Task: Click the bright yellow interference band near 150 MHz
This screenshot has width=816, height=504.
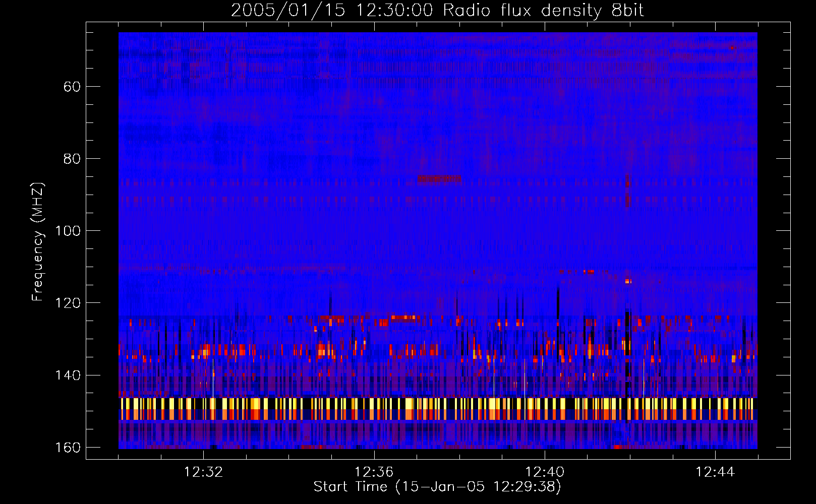Action: (438, 409)
